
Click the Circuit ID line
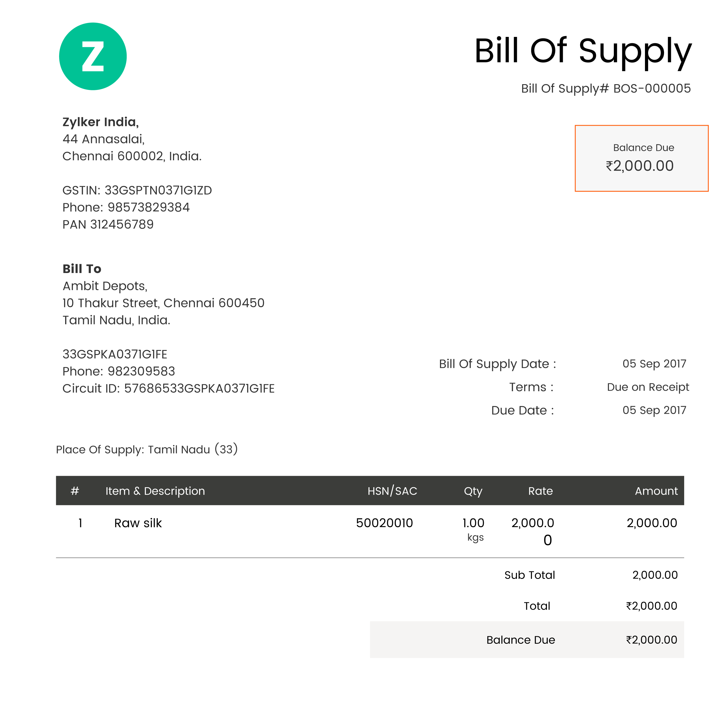tap(168, 388)
